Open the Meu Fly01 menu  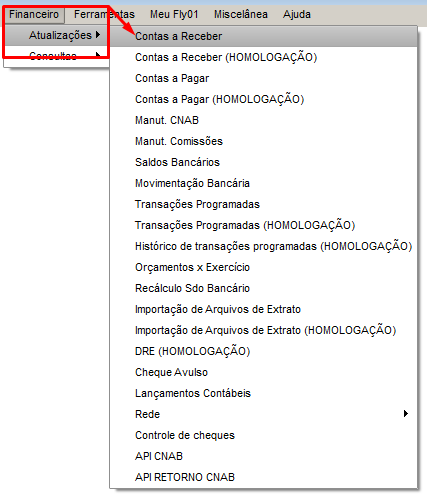[x=174, y=15]
